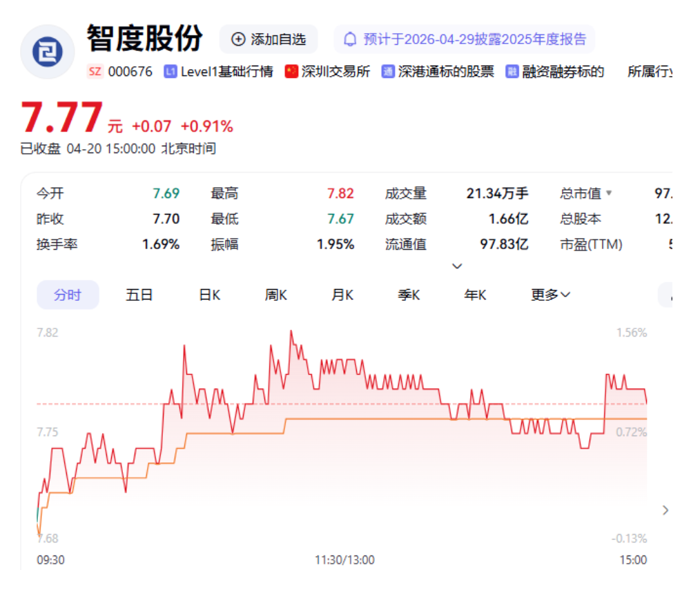Click Level1基础行情 label

point(227,71)
